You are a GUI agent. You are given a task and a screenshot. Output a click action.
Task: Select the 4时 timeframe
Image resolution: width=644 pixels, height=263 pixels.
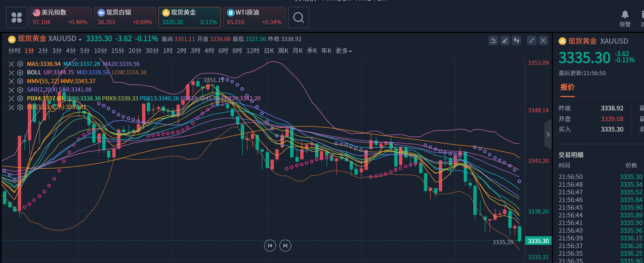point(209,51)
